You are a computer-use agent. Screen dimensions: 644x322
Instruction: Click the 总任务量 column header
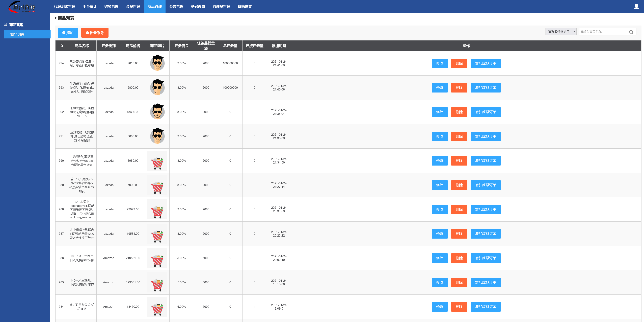pyautogui.click(x=230, y=46)
